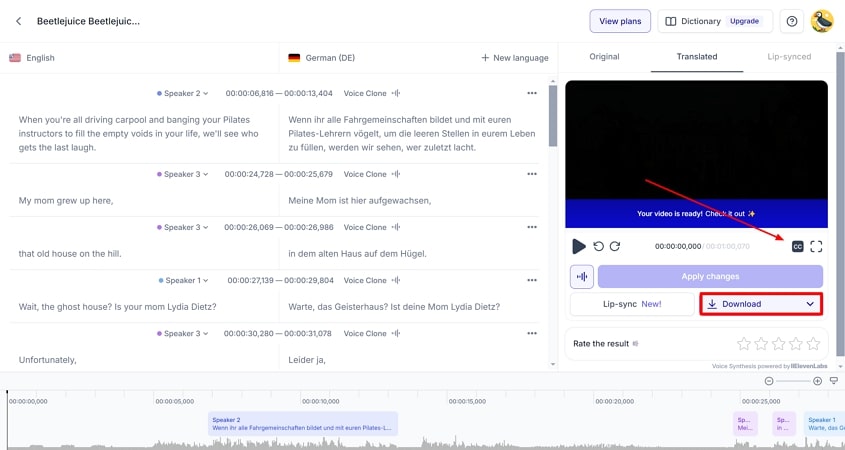Screen dimensions: 845x450
Task: Open more options for 'that old house' row
Action: pyautogui.click(x=532, y=227)
